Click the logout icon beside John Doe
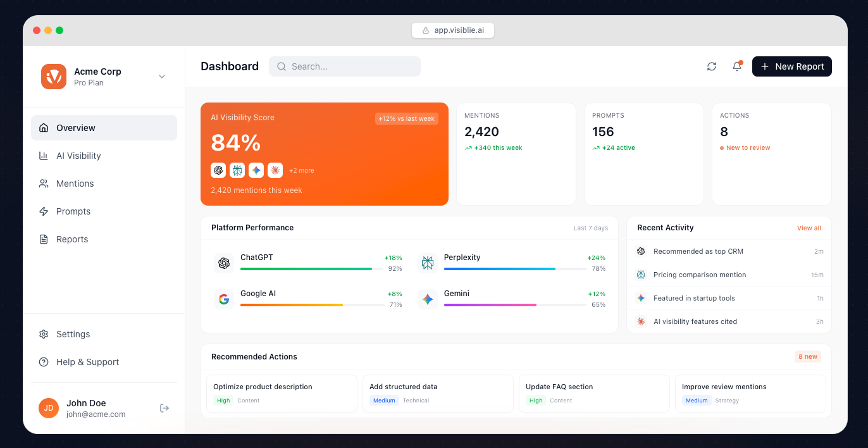The image size is (868, 448). tap(164, 408)
